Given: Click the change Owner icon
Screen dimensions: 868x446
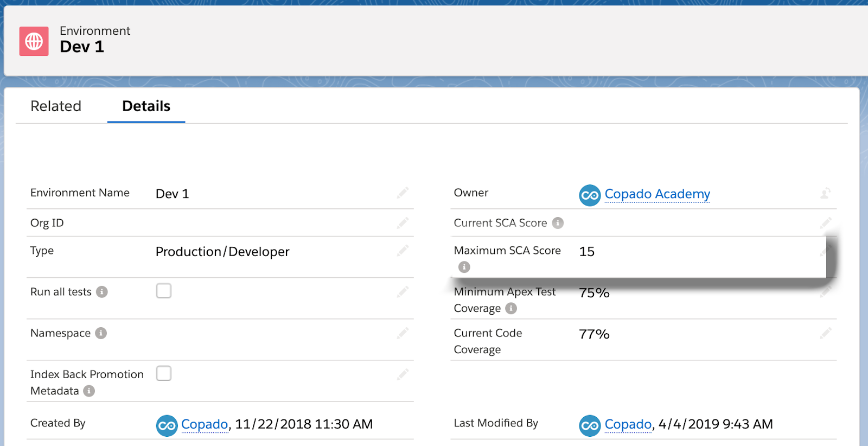Looking at the screenshot, I should coord(825,193).
